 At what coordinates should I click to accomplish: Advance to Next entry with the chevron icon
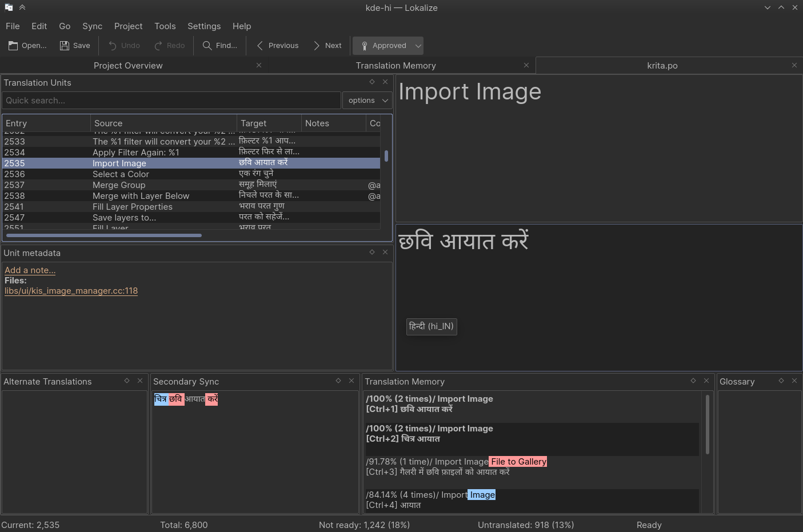click(317, 45)
